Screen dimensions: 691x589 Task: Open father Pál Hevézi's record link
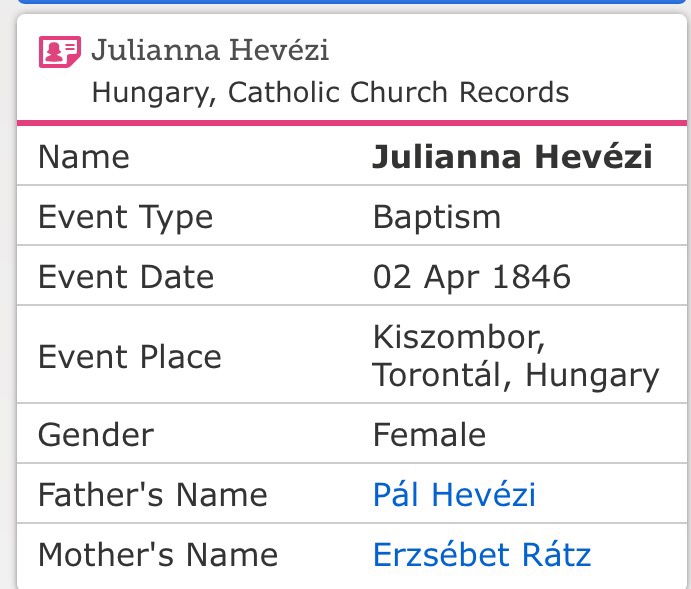tap(454, 495)
